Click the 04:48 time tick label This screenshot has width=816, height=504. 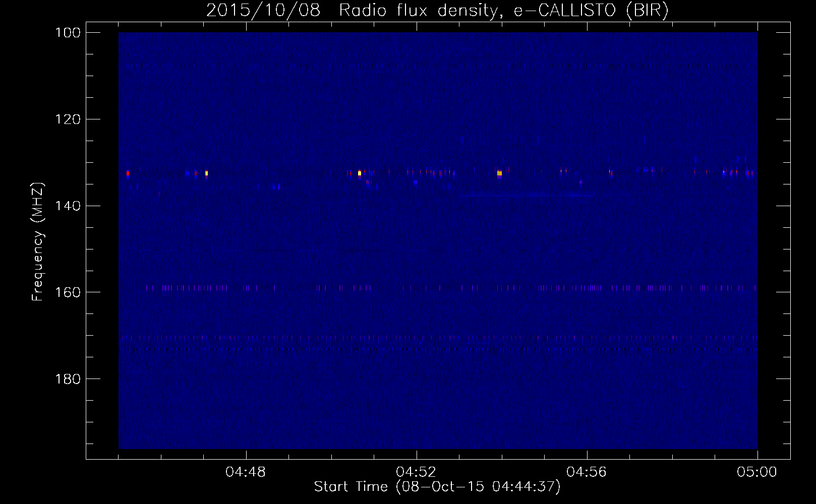pos(246,472)
